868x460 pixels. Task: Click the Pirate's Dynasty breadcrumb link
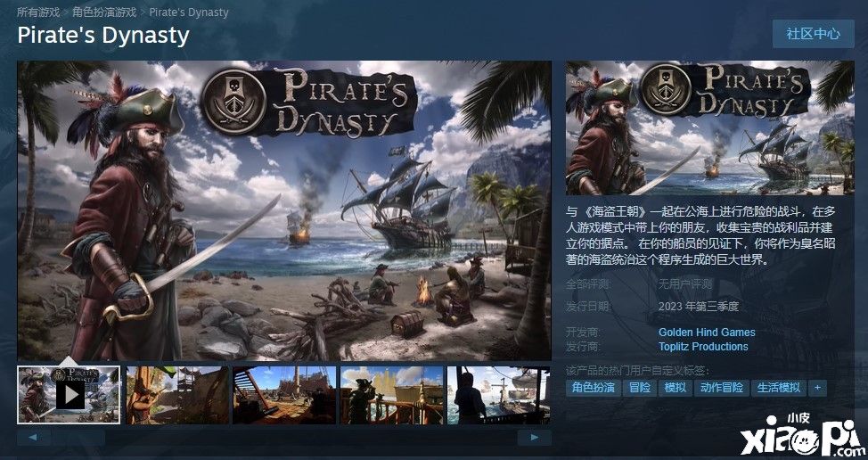coord(189,12)
